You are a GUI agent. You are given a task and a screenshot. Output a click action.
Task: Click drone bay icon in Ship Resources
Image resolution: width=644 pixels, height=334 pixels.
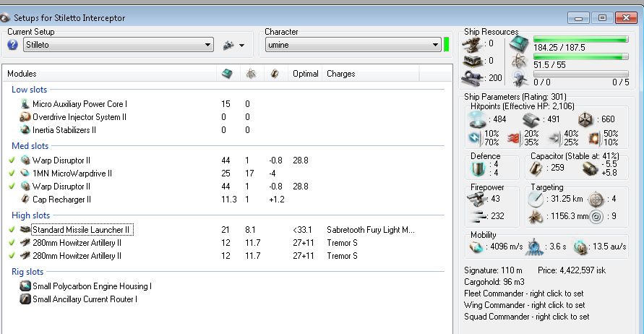(x=520, y=78)
